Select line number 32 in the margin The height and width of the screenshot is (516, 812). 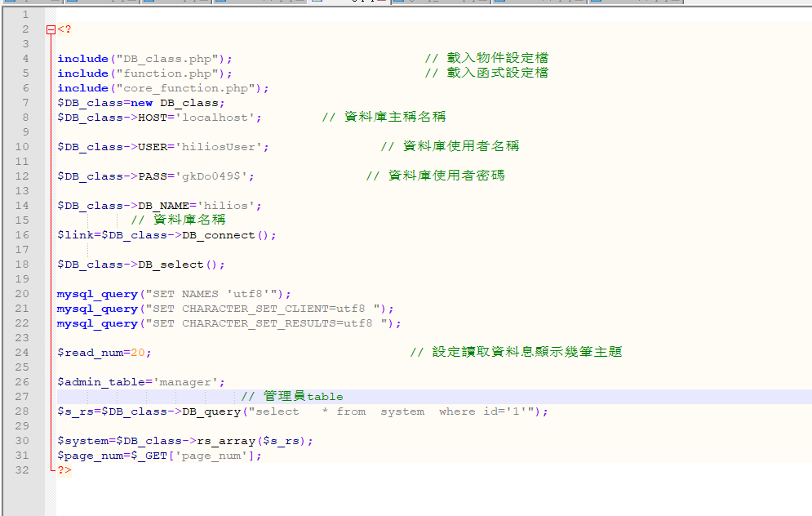pos(22,470)
